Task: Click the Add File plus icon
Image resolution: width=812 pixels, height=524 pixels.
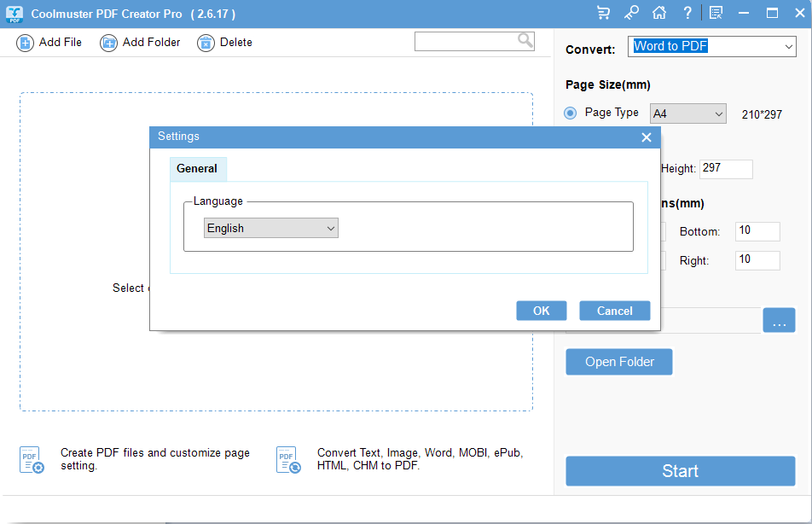Action: (25, 43)
